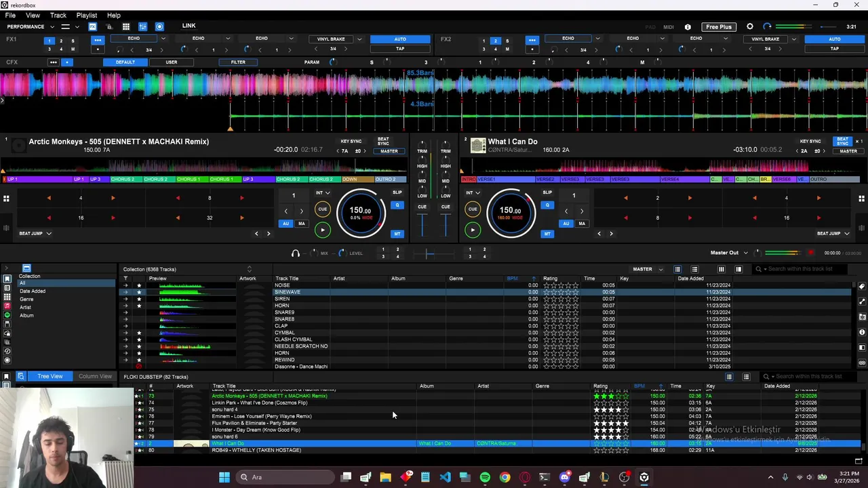Hit the deck 1 CUE button
This screenshot has width=868, height=488.
tap(322, 209)
